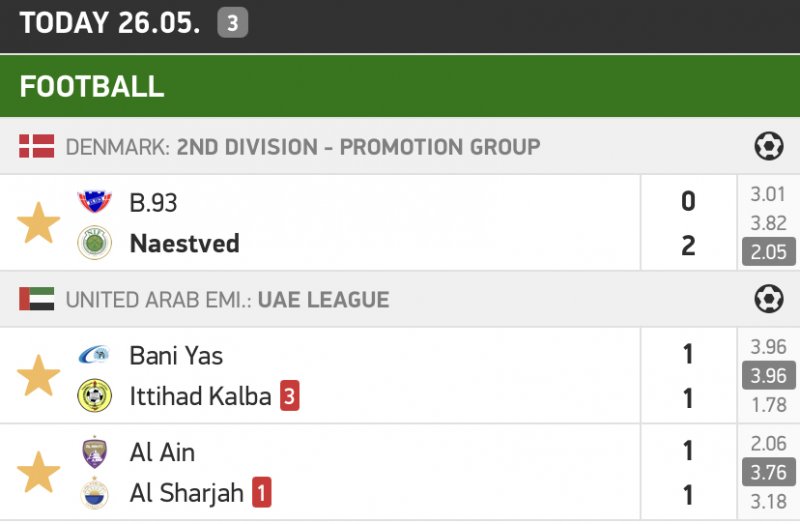Click soccer ball icon in Denmark league header
The height and width of the screenshot is (524, 800).
pyautogui.click(x=768, y=147)
